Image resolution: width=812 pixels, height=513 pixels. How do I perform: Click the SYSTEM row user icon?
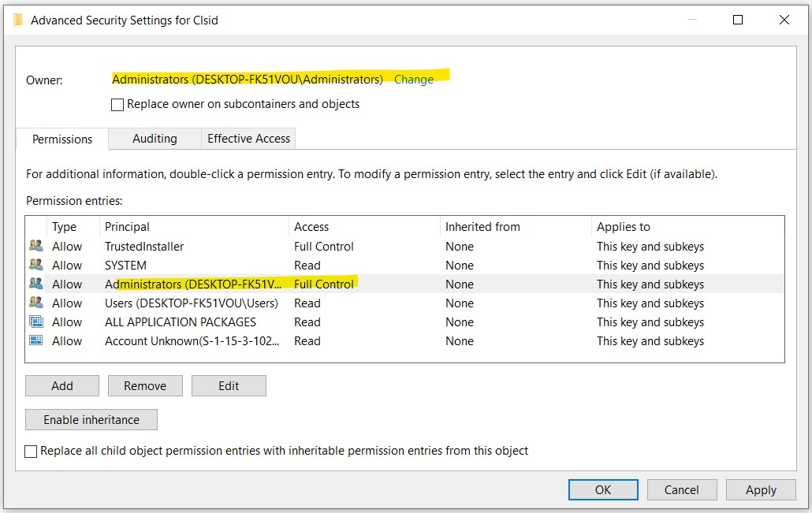[x=36, y=265]
